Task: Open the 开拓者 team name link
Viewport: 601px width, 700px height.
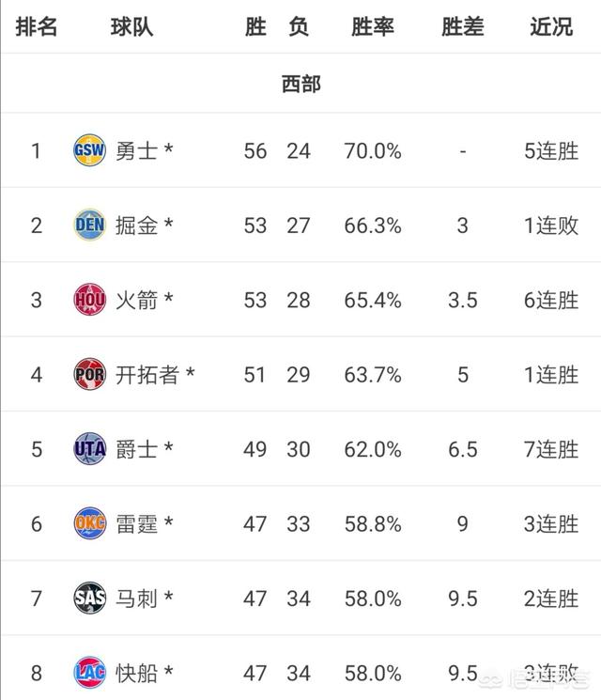Action: click(x=147, y=375)
